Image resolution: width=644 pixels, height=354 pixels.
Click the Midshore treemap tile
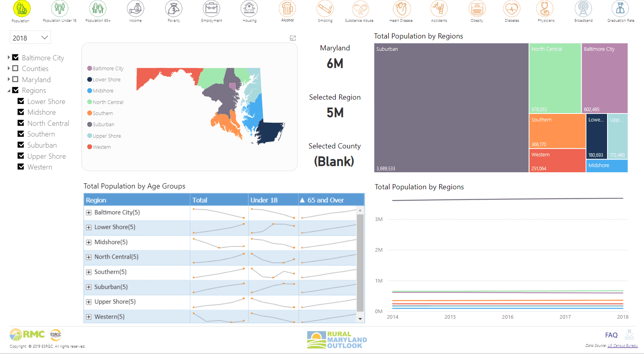click(x=607, y=166)
